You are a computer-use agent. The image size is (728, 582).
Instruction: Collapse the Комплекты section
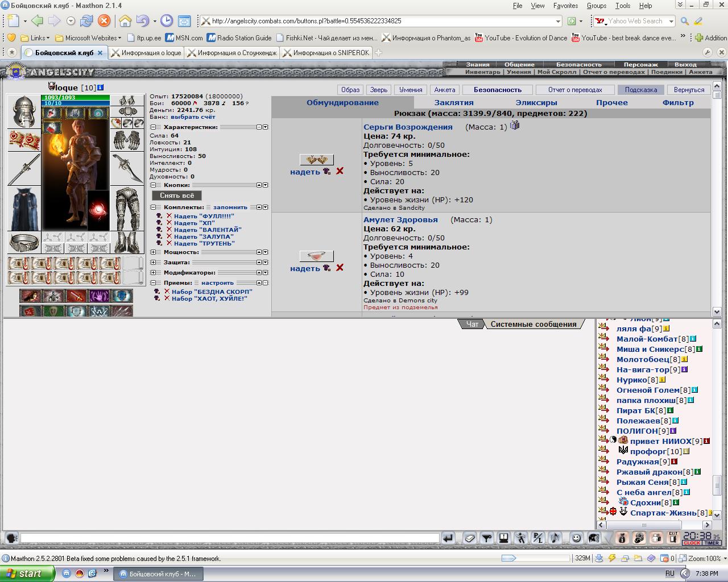pyautogui.click(x=153, y=207)
